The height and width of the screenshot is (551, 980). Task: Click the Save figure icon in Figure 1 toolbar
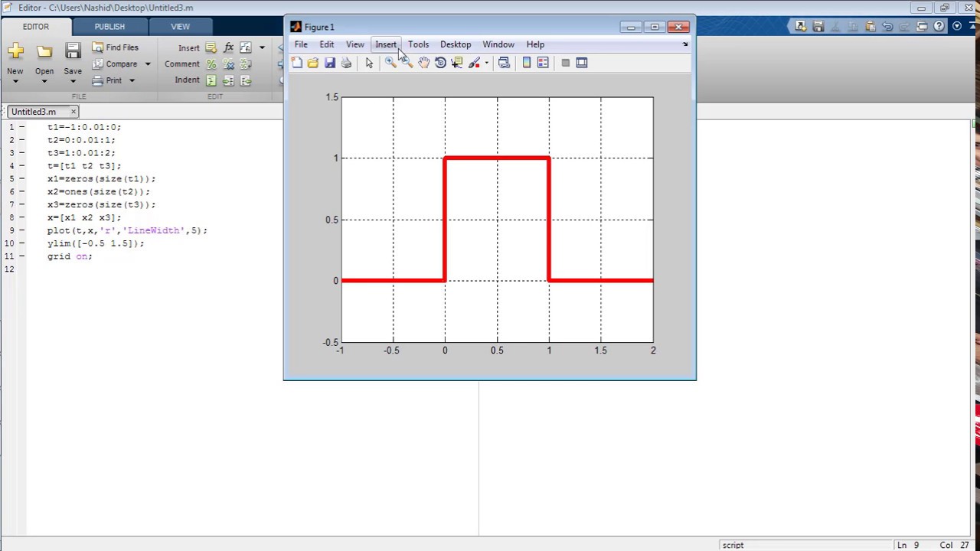(330, 63)
